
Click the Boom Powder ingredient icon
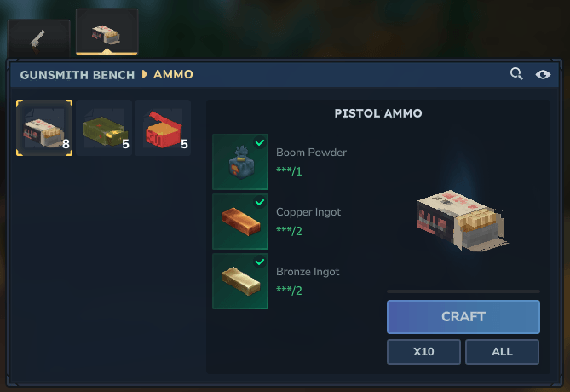240,162
